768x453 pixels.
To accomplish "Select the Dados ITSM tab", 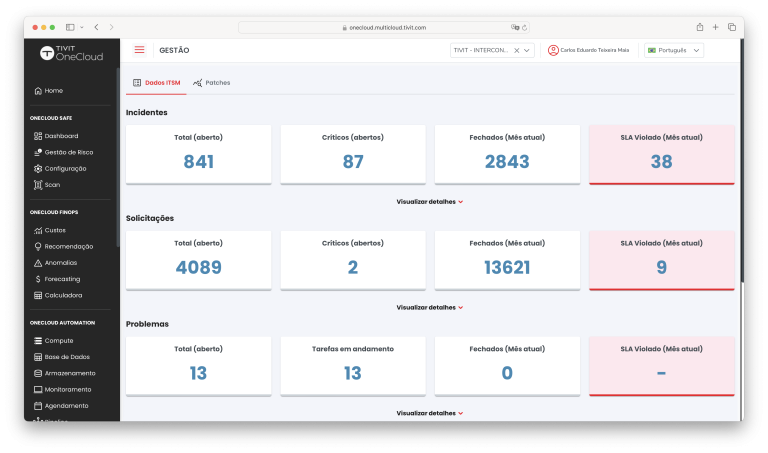I will click(x=157, y=82).
